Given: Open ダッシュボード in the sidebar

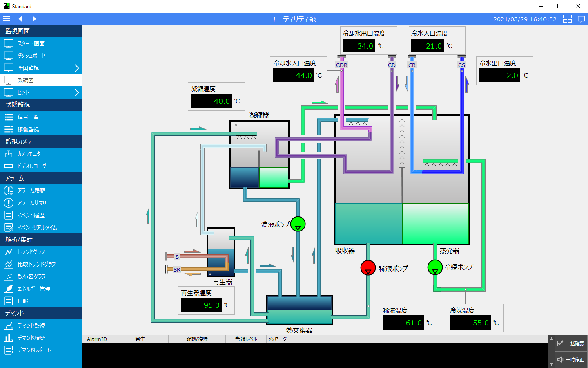Looking at the screenshot, I should pyautogui.click(x=41, y=56).
